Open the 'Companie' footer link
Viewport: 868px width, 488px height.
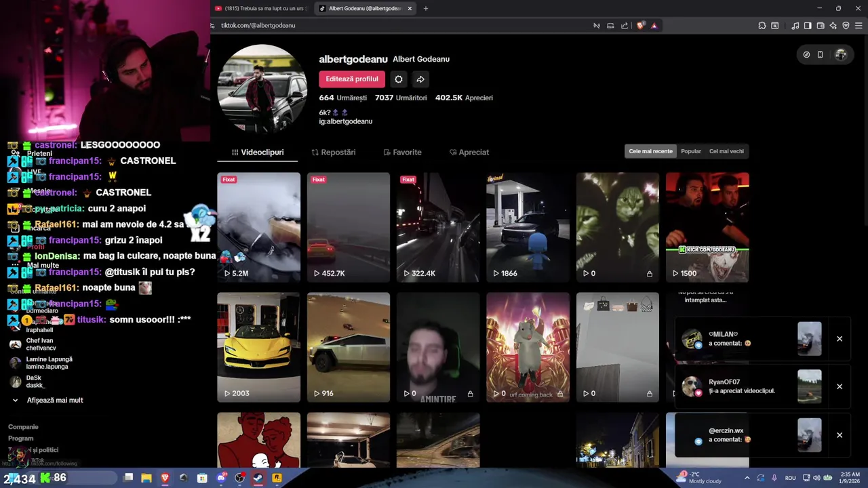point(23,427)
